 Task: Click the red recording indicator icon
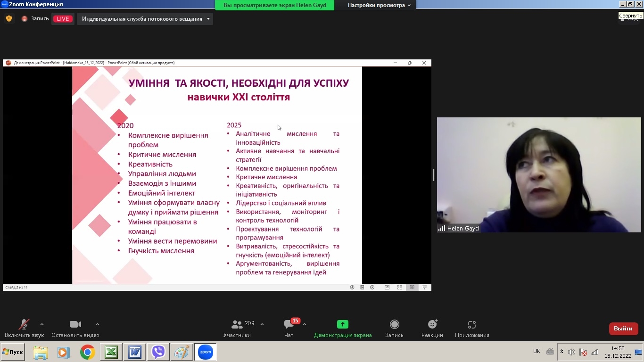(25, 19)
